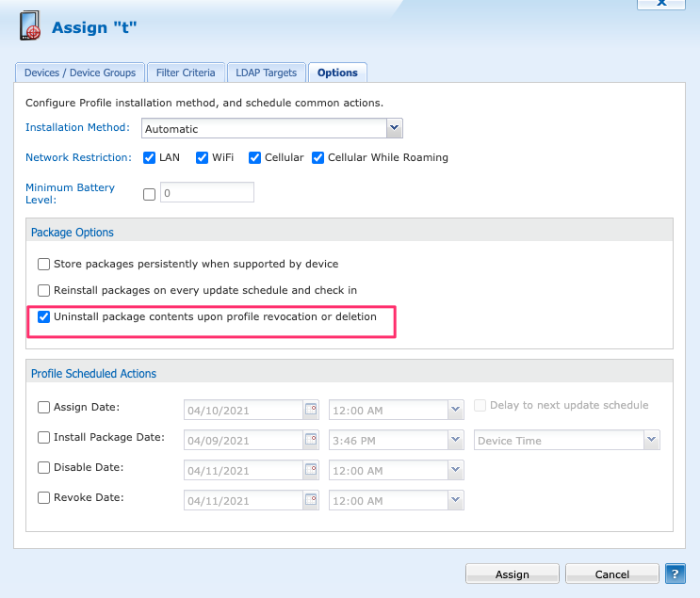Click the Cancel button
The image size is (700, 598).
(x=611, y=574)
